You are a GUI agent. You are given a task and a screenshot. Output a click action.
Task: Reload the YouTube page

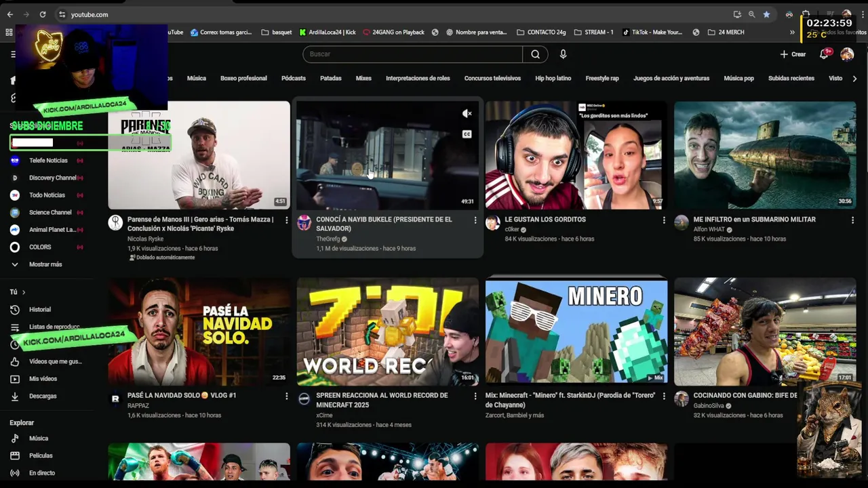pyautogui.click(x=42, y=14)
